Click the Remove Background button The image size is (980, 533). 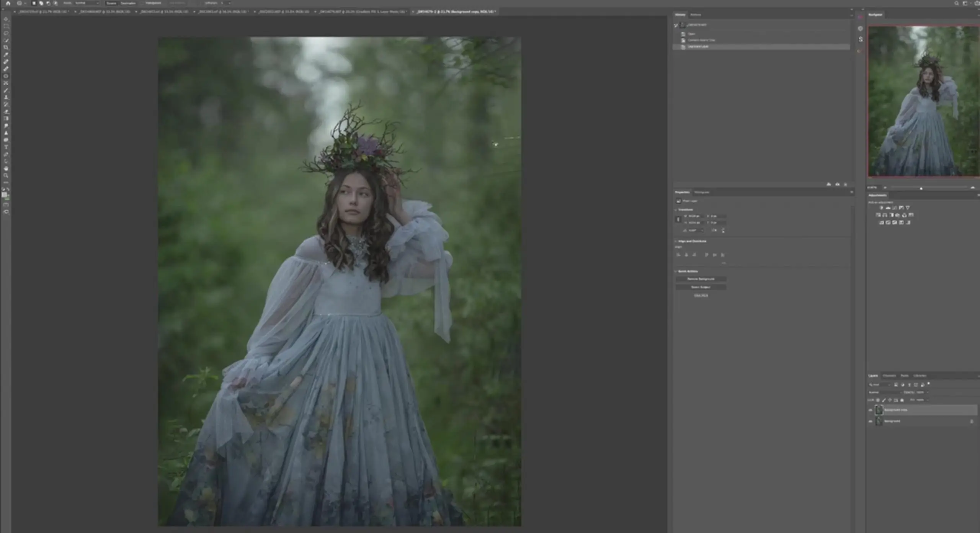pyautogui.click(x=701, y=279)
